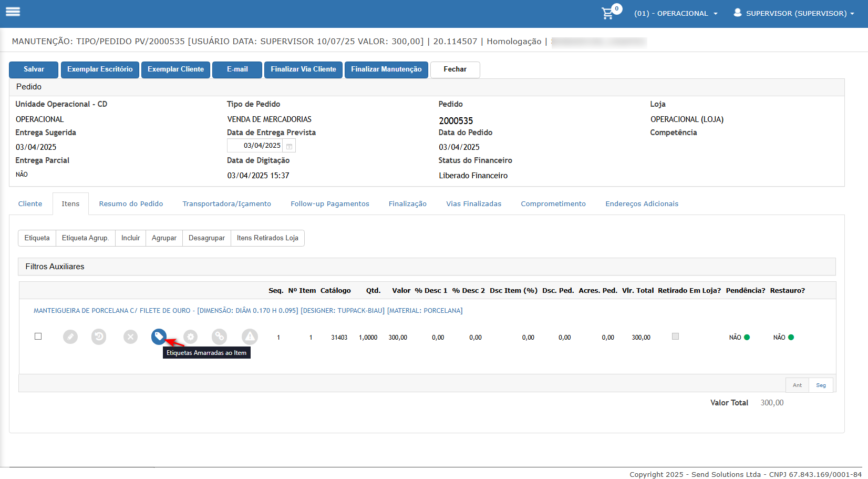
Task: Click Data de Digitação 03/04/2025 15:37
Action: 258,176
